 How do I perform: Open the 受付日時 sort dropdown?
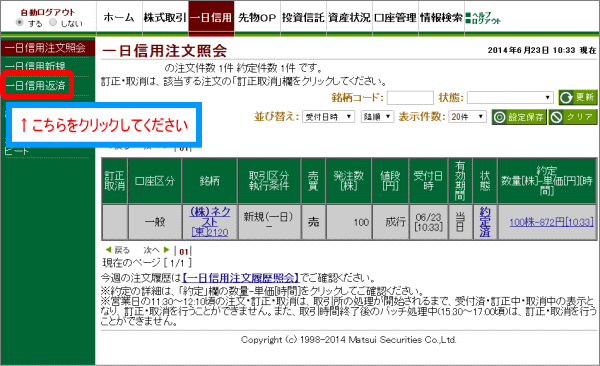(328, 117)
